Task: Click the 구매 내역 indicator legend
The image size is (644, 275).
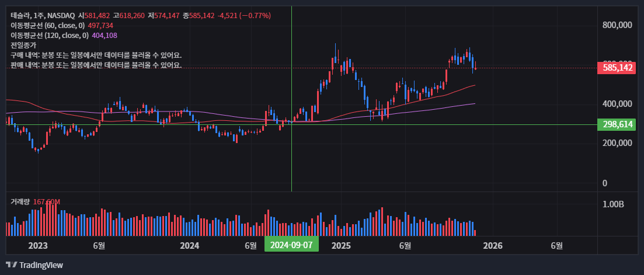Action: point(96,55)
